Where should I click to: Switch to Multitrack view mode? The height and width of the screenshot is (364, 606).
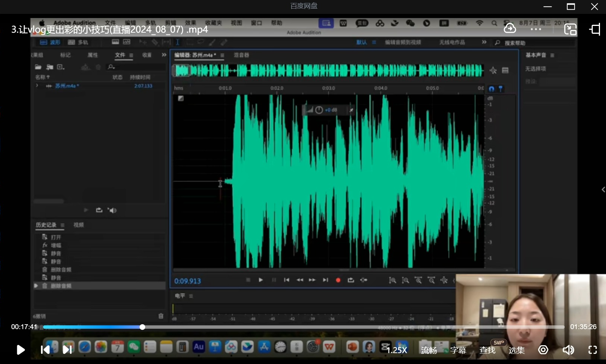tap(78, 42)
